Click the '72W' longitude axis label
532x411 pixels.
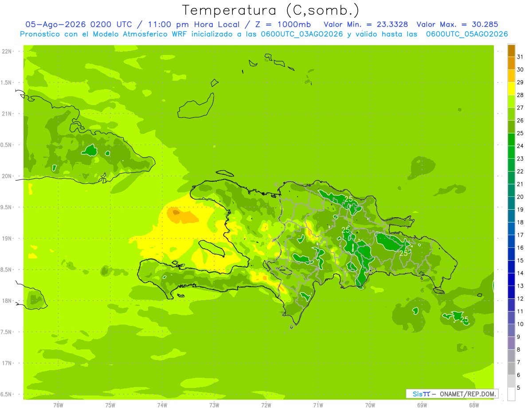pos(266,405)
